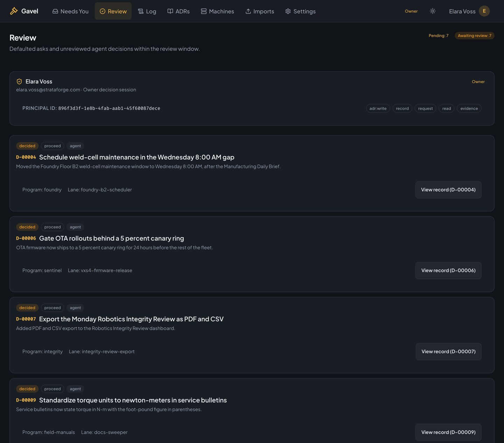Screen dimensions: 504x443
Task: Click the Imports upload icon
Action: [248, 11]
